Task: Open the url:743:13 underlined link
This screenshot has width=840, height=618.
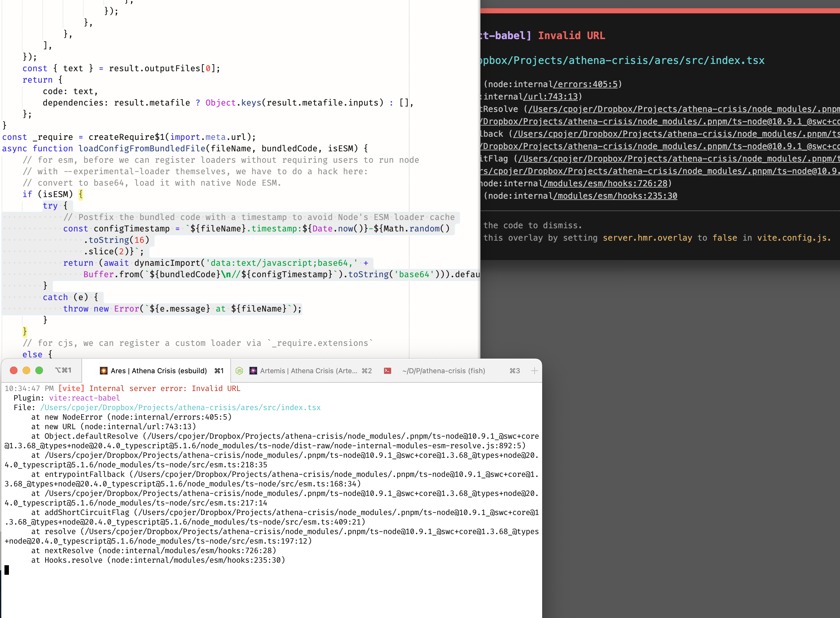Action: (x=552, y=97)
